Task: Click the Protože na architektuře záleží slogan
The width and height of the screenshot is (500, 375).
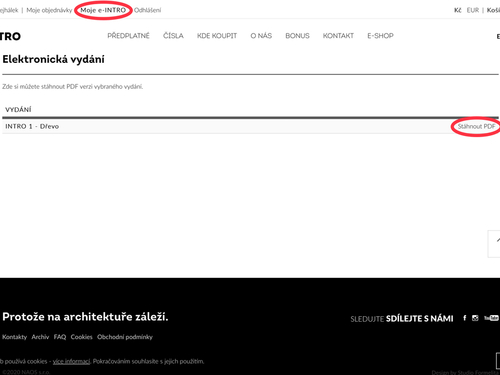Action: (85, 317)
